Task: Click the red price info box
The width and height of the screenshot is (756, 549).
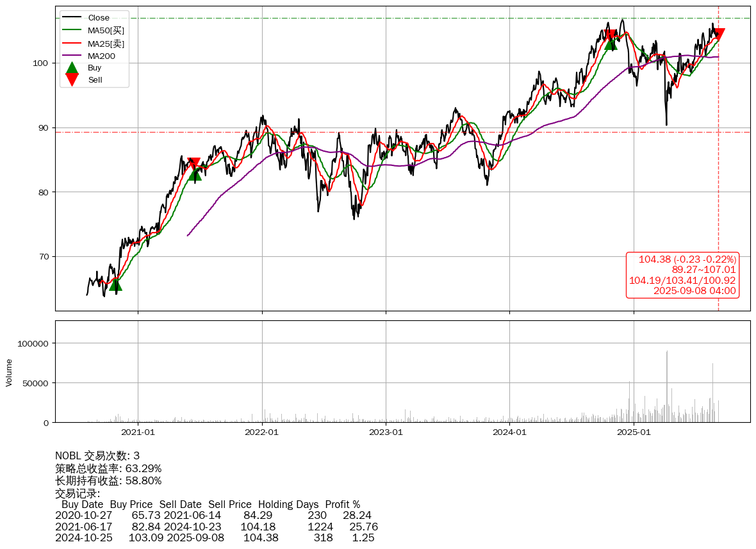Action: (x=682, y=275)
